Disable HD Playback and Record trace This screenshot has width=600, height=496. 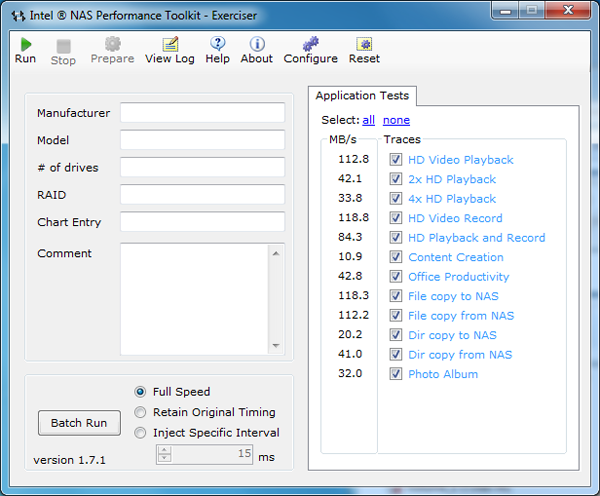pyautogui.click(x=396, y=238)
